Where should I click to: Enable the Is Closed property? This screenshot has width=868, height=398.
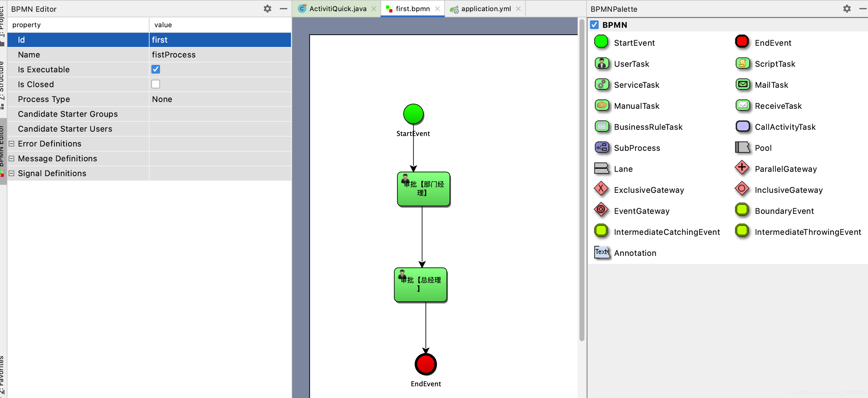[155, 84]
